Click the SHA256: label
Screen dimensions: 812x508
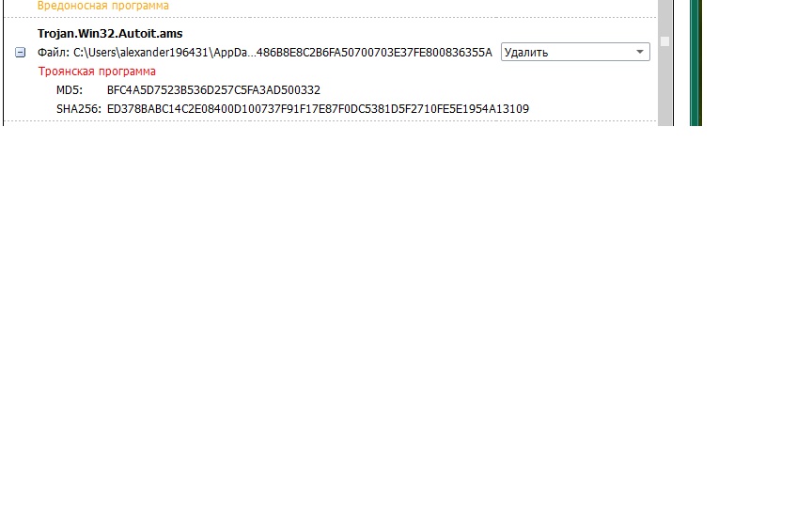pyautogui.click(x=79, y=109)
